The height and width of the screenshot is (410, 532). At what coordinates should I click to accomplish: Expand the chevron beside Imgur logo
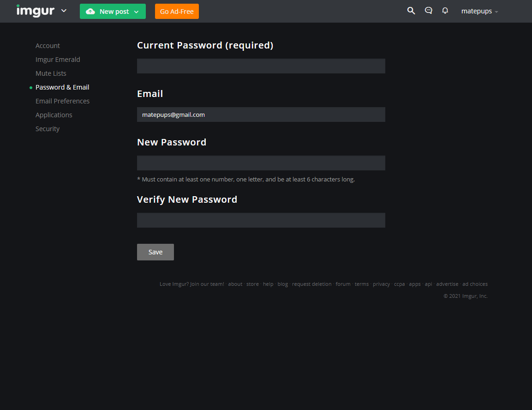pos(64,11)
